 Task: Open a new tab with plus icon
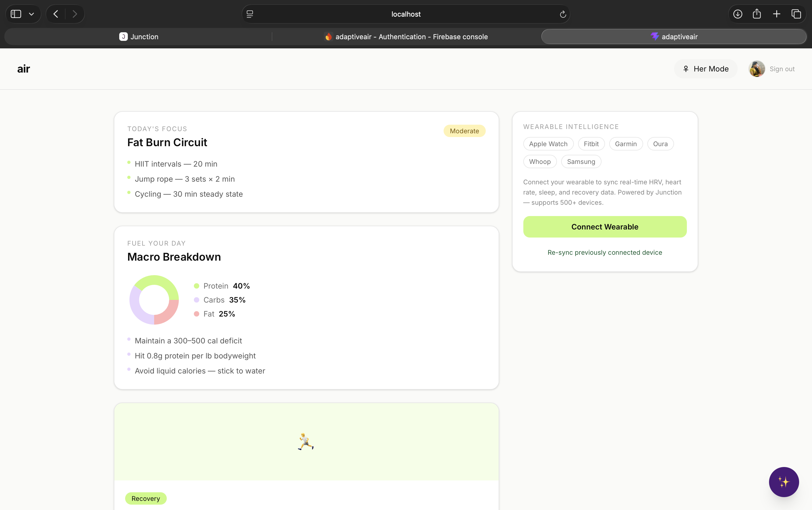(777, 14)
